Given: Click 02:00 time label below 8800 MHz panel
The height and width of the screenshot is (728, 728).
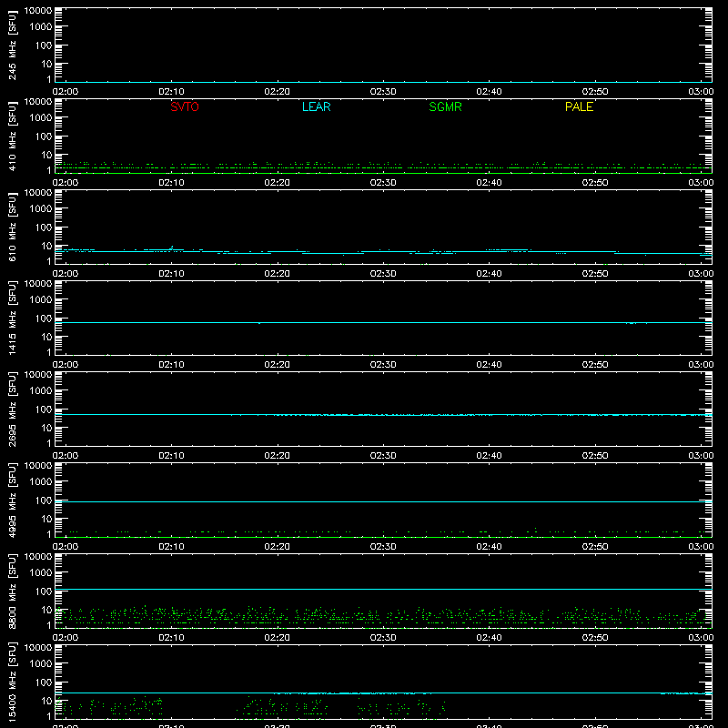Looking at the screenshot, I should click(x=66, y=638).
